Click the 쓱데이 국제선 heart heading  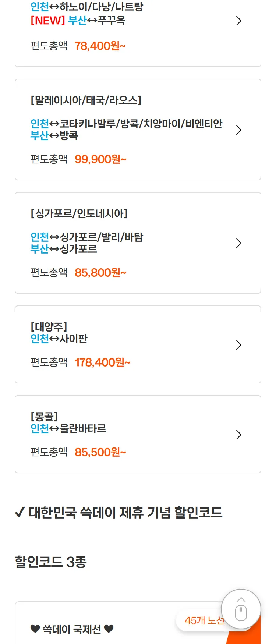click(72, 629)
